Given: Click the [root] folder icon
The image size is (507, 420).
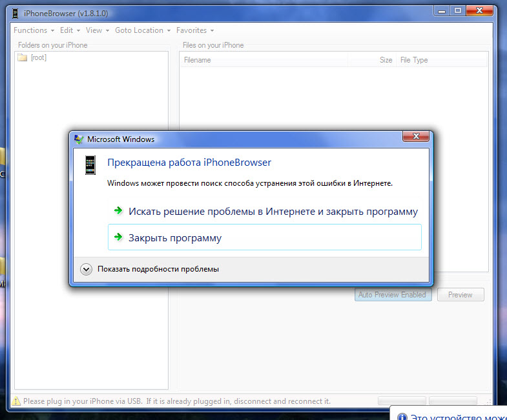Looking at the screenshot, I should (23, 58).
